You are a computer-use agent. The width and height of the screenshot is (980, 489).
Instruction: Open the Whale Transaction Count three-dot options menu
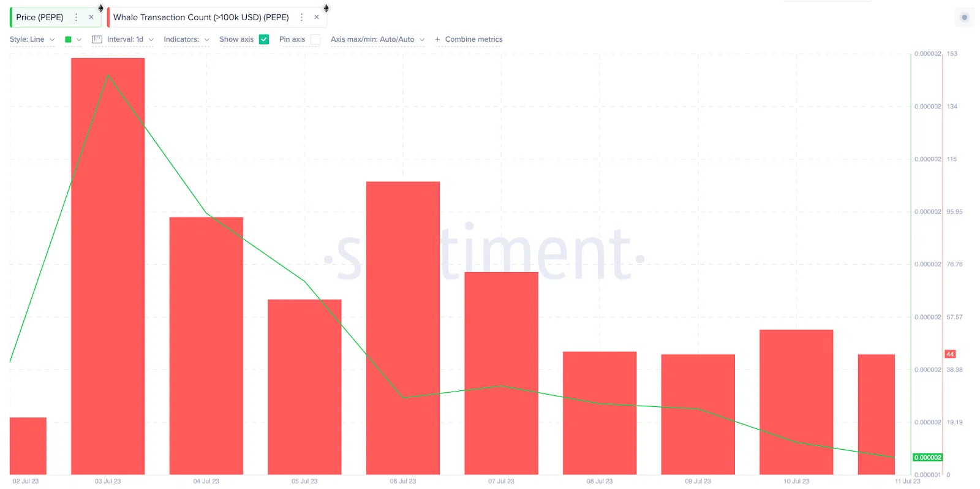301,17
